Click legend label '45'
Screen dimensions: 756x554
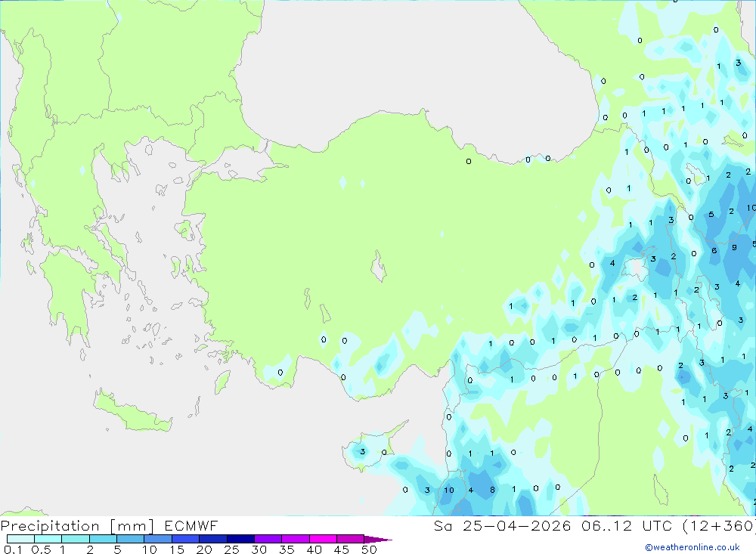click(x=342, y=549)
